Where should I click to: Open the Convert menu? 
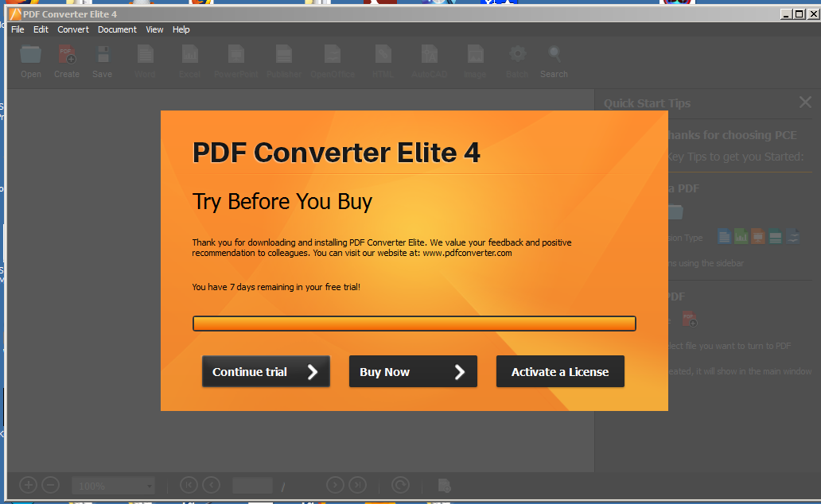73,29
